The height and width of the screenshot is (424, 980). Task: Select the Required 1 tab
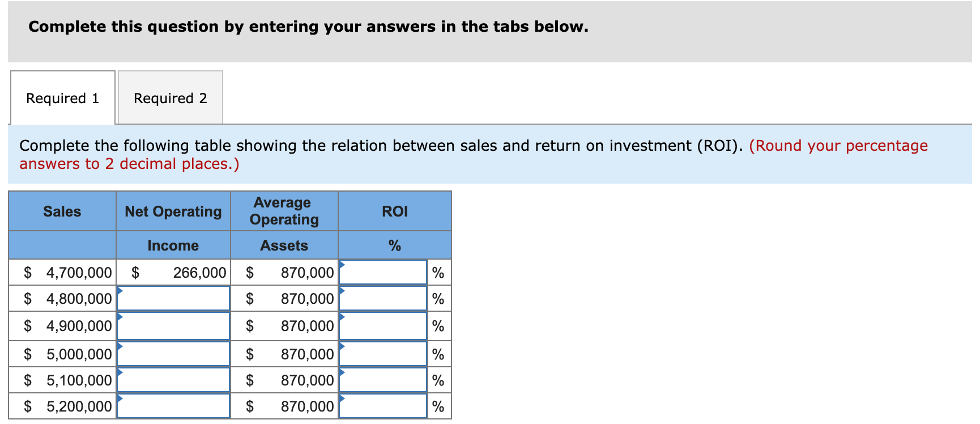62,98
